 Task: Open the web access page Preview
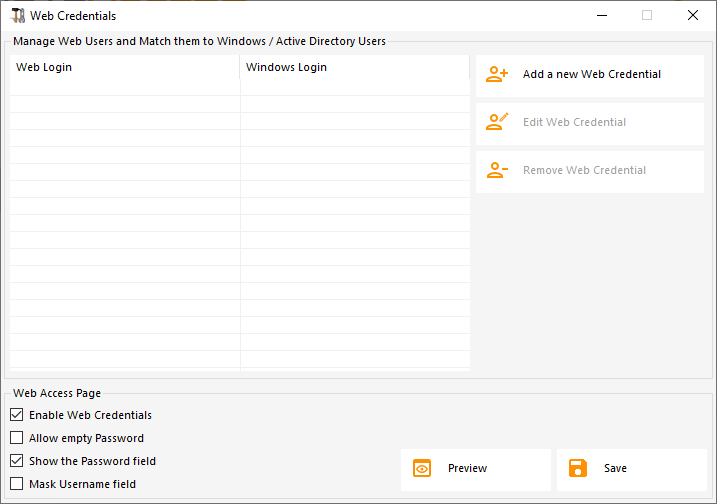pyautogui.click(x=467, y=468)
